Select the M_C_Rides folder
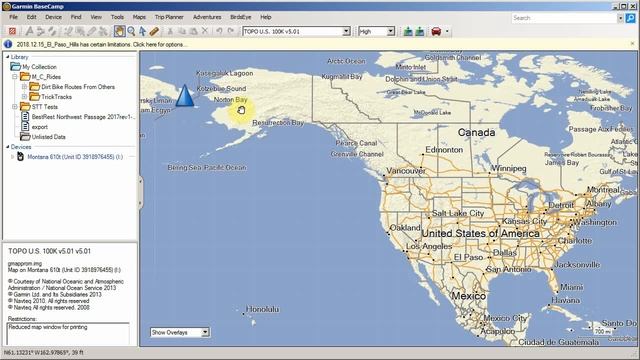The width and height of the screenshot is (640, 360). 46,77
